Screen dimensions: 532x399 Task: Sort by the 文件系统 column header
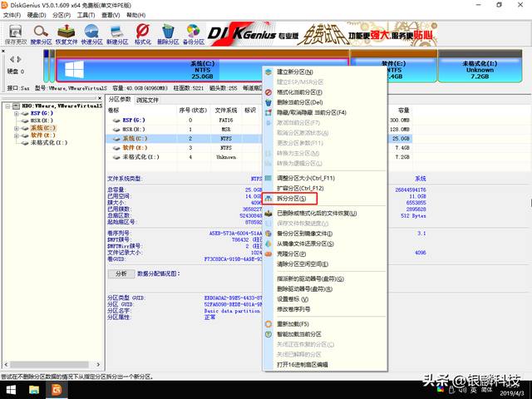click(x=226, y=111)
